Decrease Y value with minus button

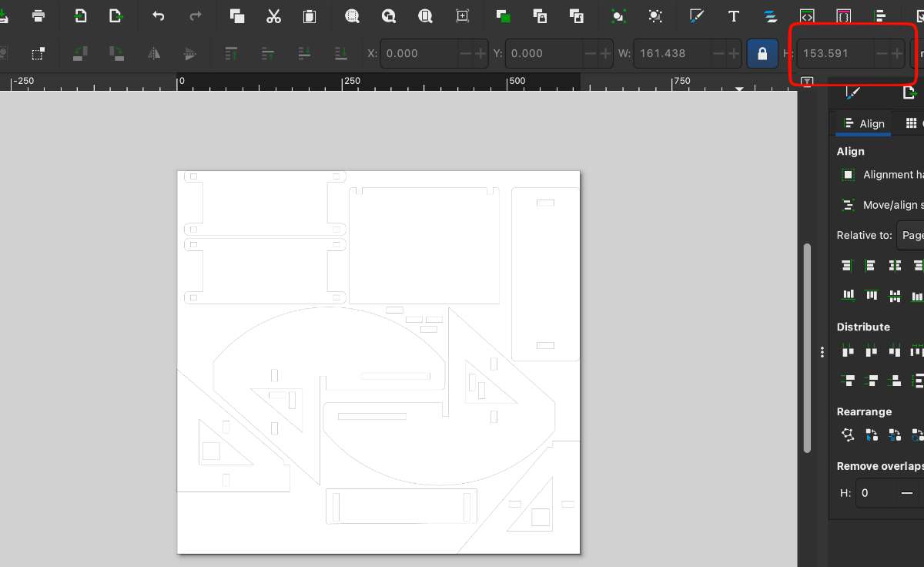pos(591,53)
